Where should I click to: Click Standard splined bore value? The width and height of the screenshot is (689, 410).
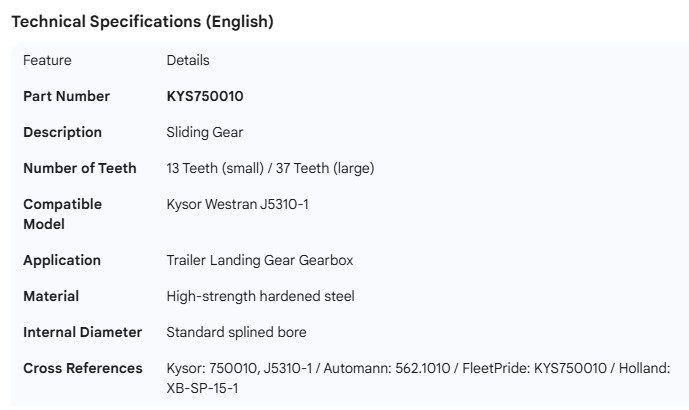(x=236, y=332)
